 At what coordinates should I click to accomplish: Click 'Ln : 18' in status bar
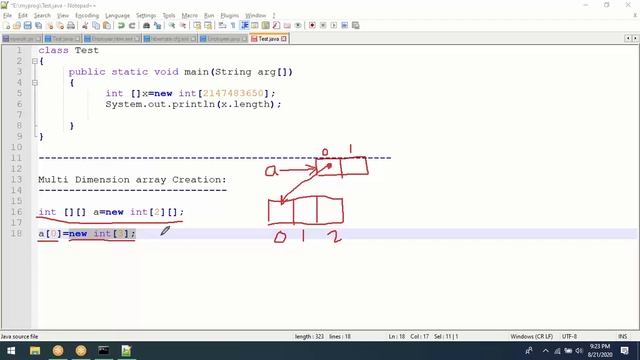click(x=396, y=336)
